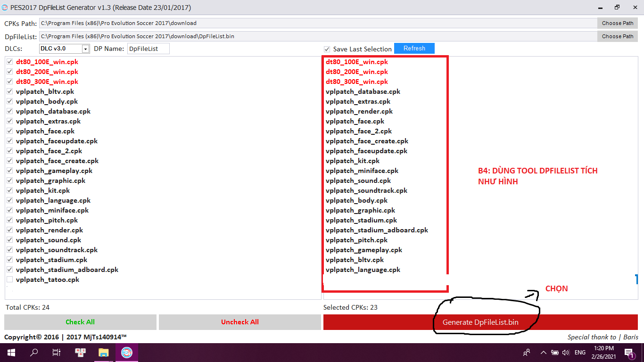Select the active DpFileList Generator taskbar icon
644x362 pixels.
127,352
